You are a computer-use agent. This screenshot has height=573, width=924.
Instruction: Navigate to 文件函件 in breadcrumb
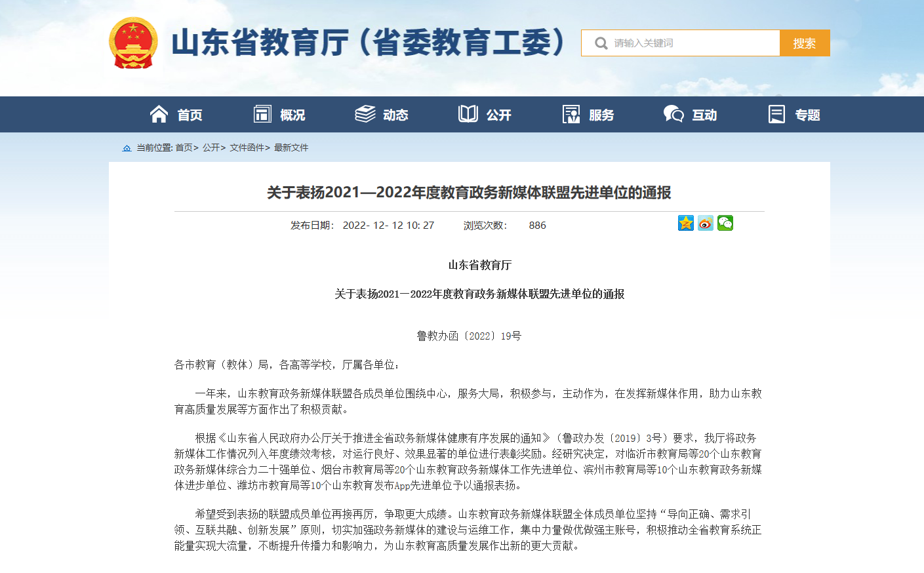(247, 148)
